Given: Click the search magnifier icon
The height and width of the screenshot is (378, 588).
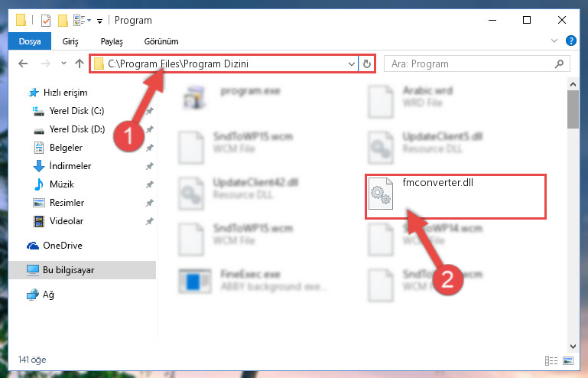Looking at the screenshot, I should coord(559,64).
